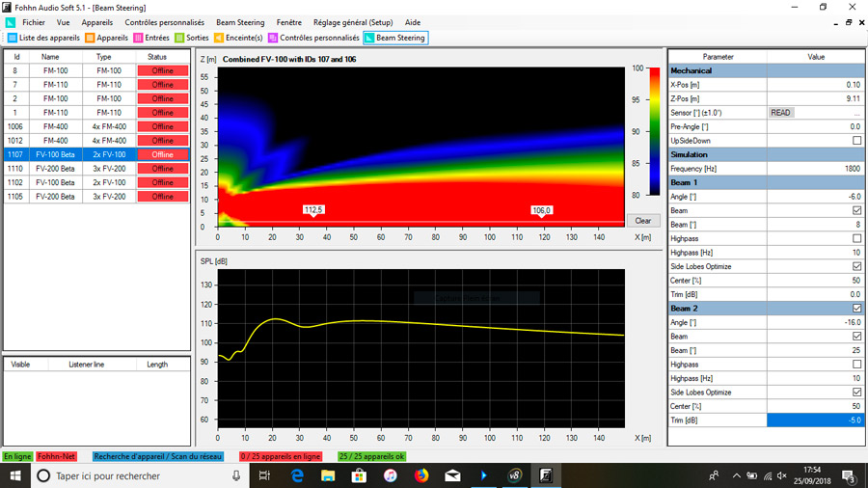The image size is (868, 488).
Task: Toggle Beam 1 Highpass checkbox
Action: click(x=856, y=238)
